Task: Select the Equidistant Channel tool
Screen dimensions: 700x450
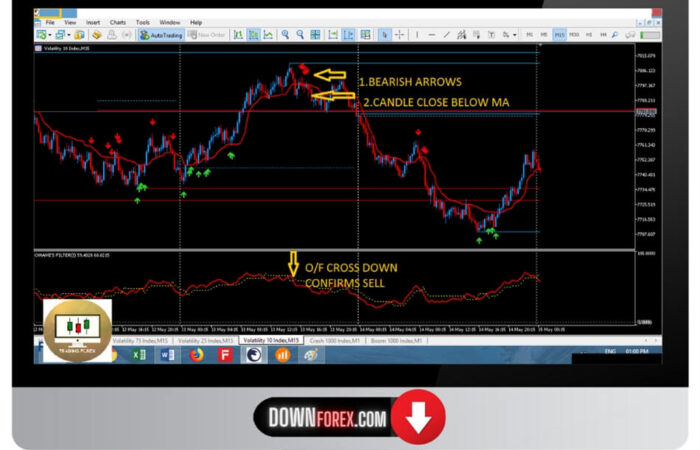Action: click(462, 35)
